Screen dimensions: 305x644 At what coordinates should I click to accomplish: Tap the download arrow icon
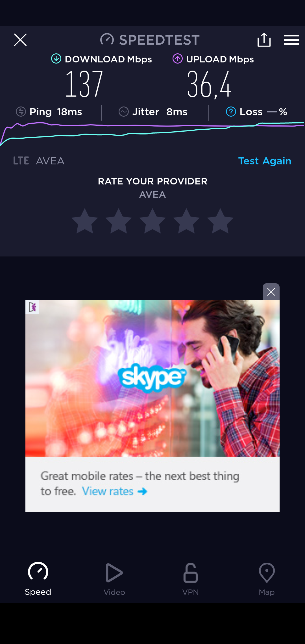click(56, 59)
